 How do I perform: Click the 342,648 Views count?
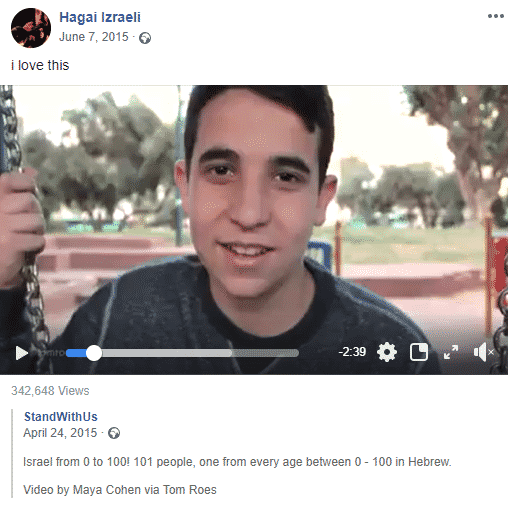tap(50, 391)
